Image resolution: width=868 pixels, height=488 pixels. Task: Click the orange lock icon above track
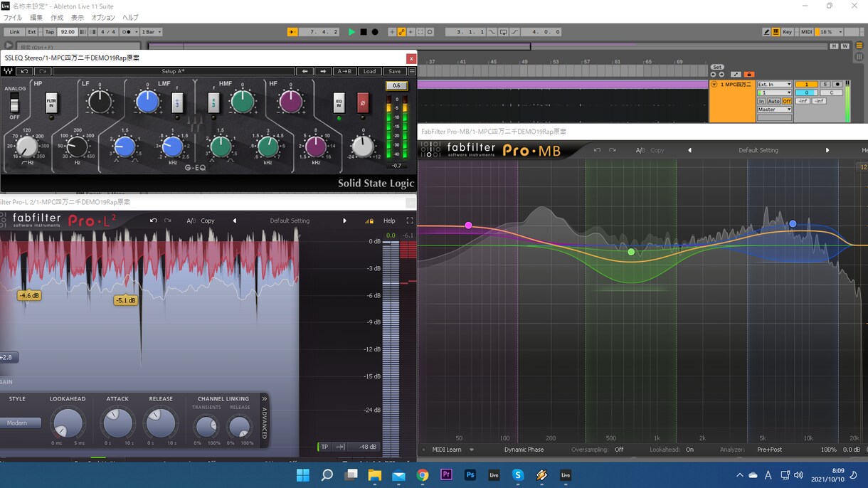(748, 74)
